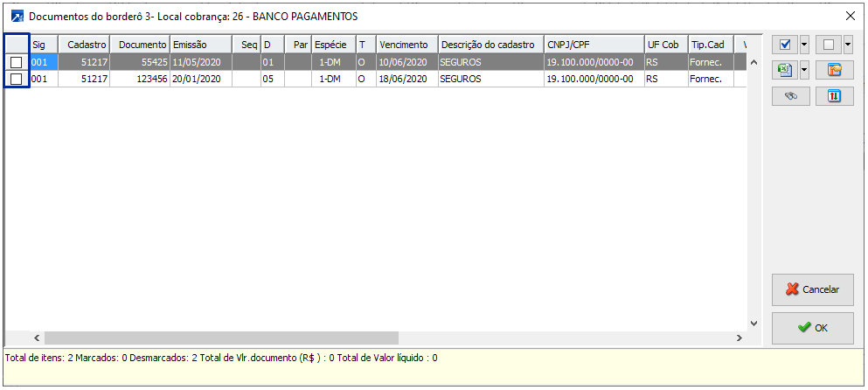Open dropdown arrow beside mark-all button
Screen dimensions: 868x390
point(804,45)
